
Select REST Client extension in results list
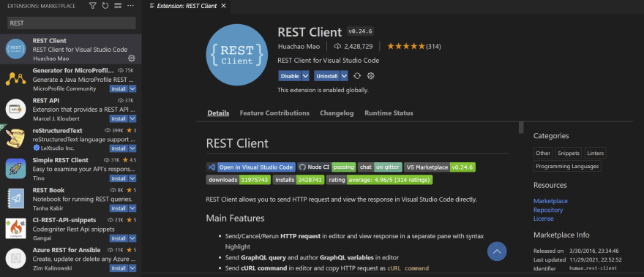point(71,49)
